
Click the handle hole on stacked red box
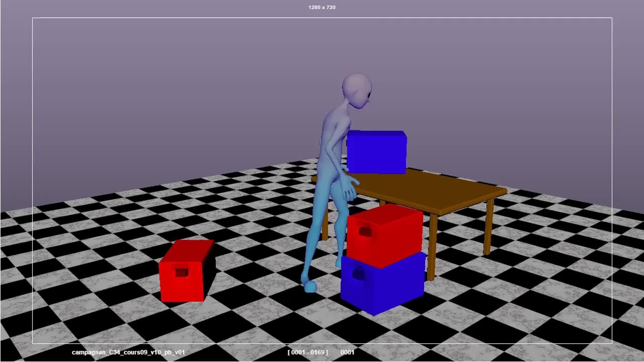tap(365, 231)
